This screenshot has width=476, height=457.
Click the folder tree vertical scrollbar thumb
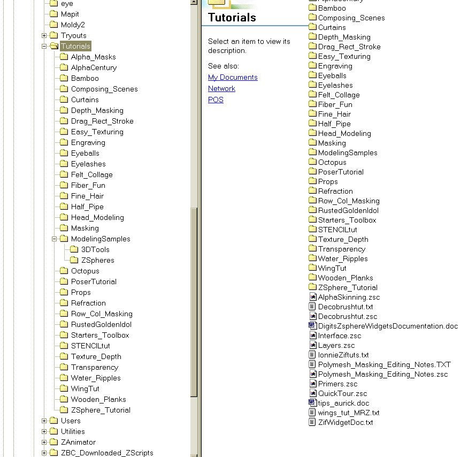click(x=194, y=302)
